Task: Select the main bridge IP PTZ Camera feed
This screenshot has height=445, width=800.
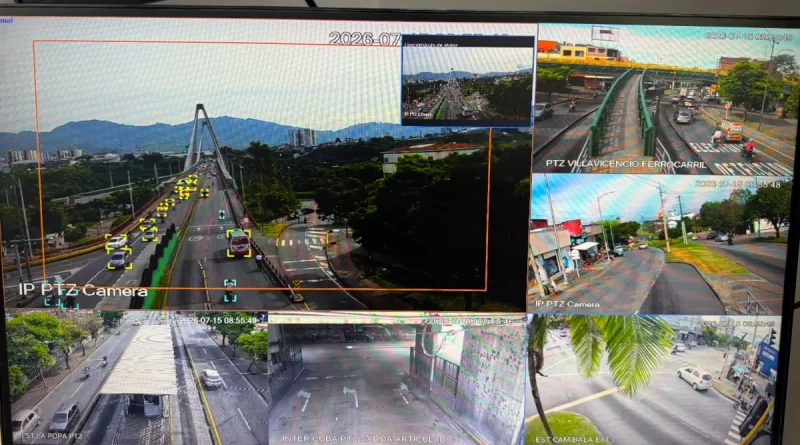Action: tap(265, 164)
